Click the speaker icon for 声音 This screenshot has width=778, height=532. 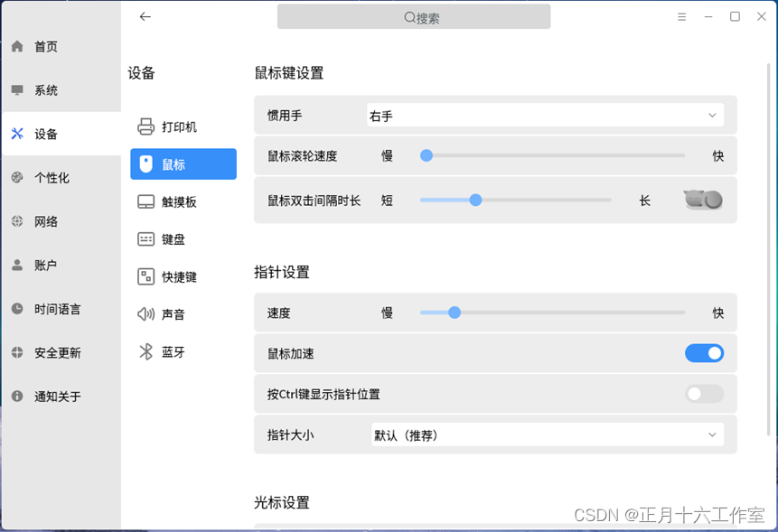[x=145, y=313]
